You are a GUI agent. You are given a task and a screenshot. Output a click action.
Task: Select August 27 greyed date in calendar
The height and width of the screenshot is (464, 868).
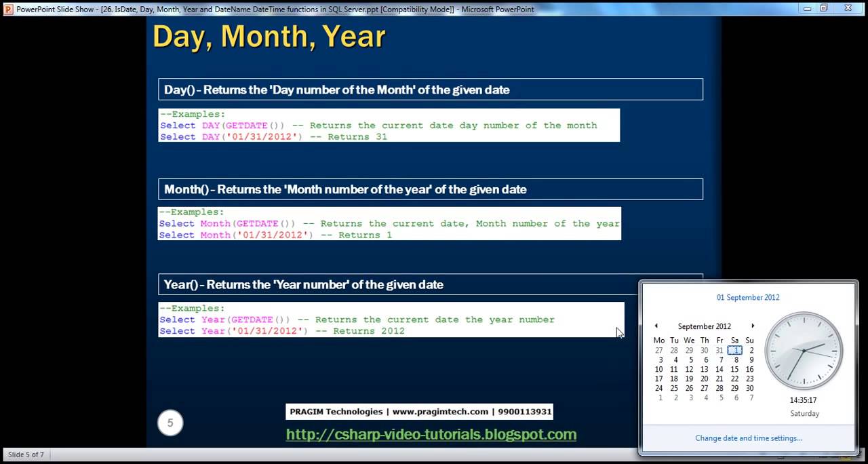[658, 351]
